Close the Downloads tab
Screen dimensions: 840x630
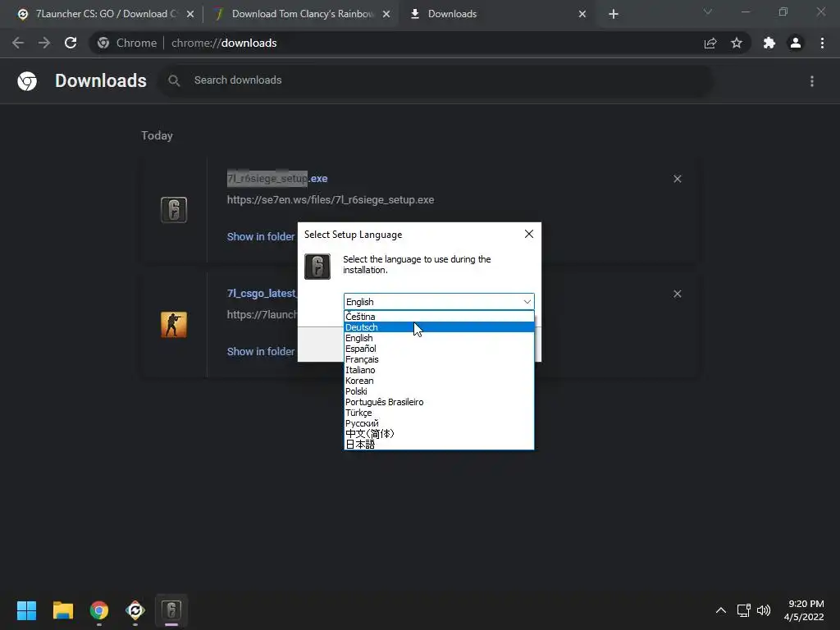pos(582,14)
